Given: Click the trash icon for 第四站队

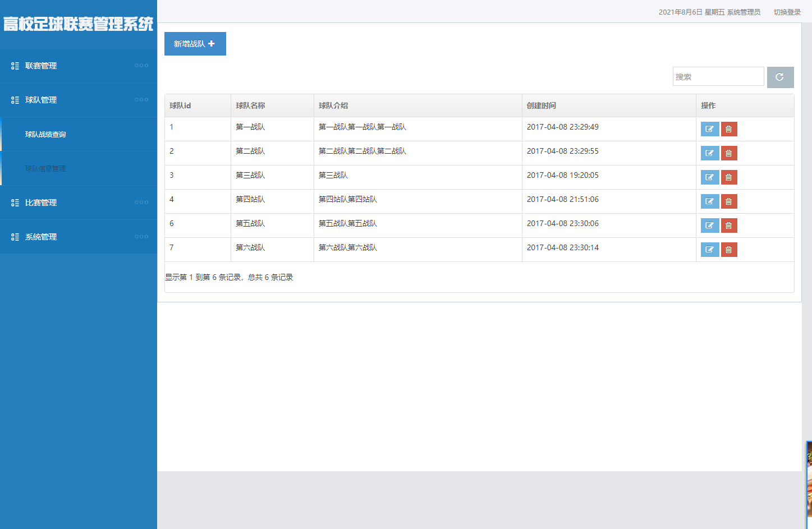Looking at the screenshot, I should pyautogui.click(x=728, y=201).
